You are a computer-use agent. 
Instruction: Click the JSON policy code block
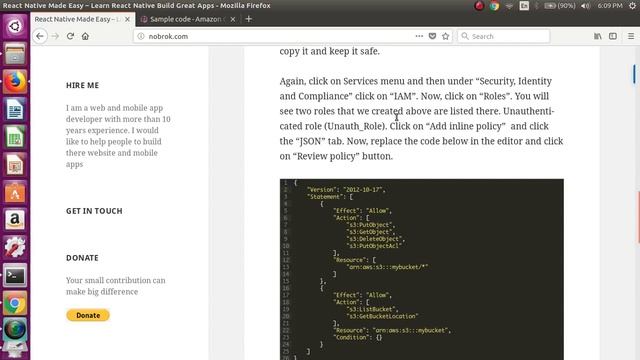pyautogui.click(x=422, y=269)
